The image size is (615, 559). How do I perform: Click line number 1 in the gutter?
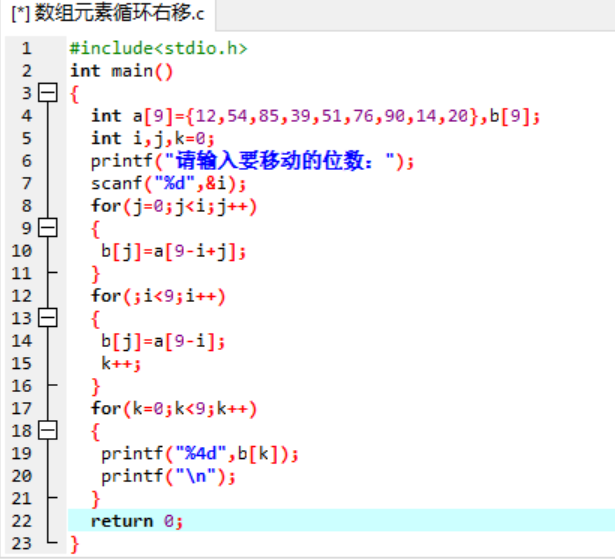26,49
